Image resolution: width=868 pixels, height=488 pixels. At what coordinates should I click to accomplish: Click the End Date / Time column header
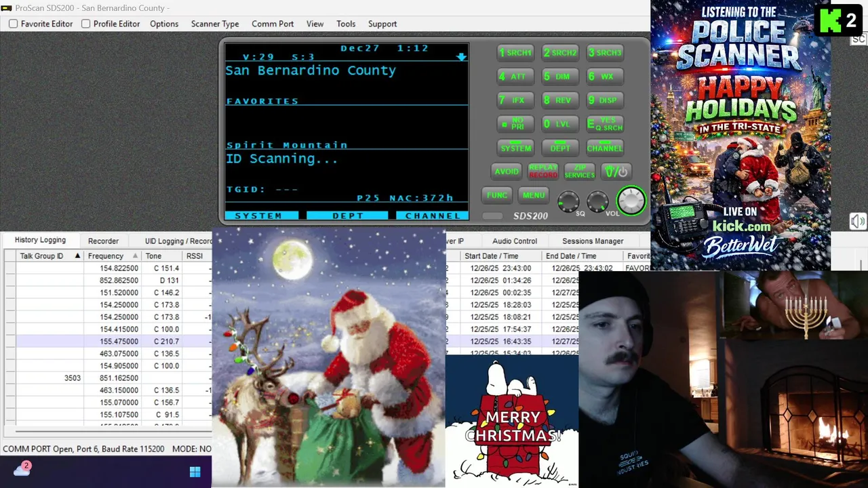tap(582, 256)
